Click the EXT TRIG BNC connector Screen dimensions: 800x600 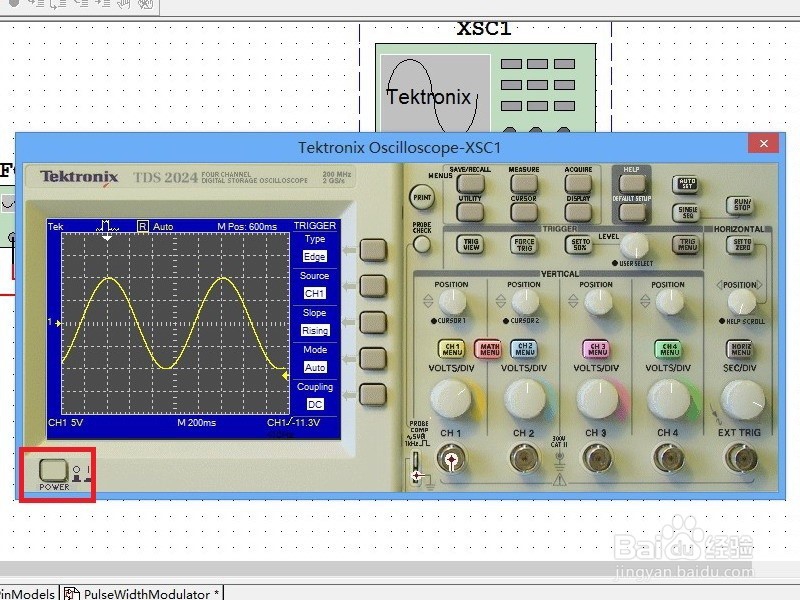click(740, 459)
